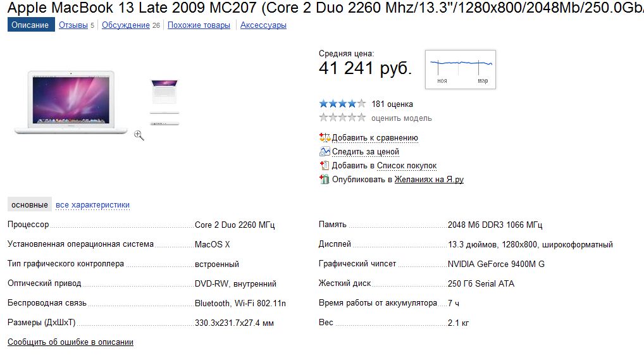The image size is (644, 360).
Task: Click Следить за ценой link
Action: coord(365,152)
